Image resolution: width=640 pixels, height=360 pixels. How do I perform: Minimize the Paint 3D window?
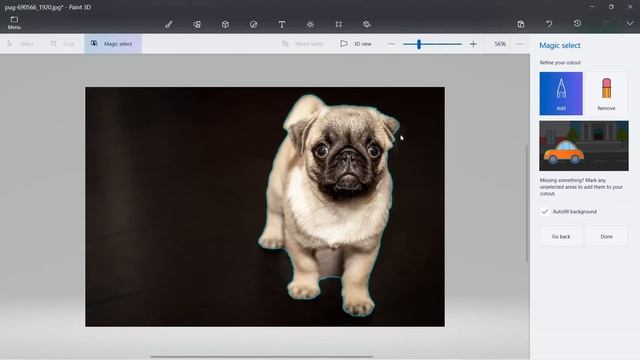click(x=592, y=7)
